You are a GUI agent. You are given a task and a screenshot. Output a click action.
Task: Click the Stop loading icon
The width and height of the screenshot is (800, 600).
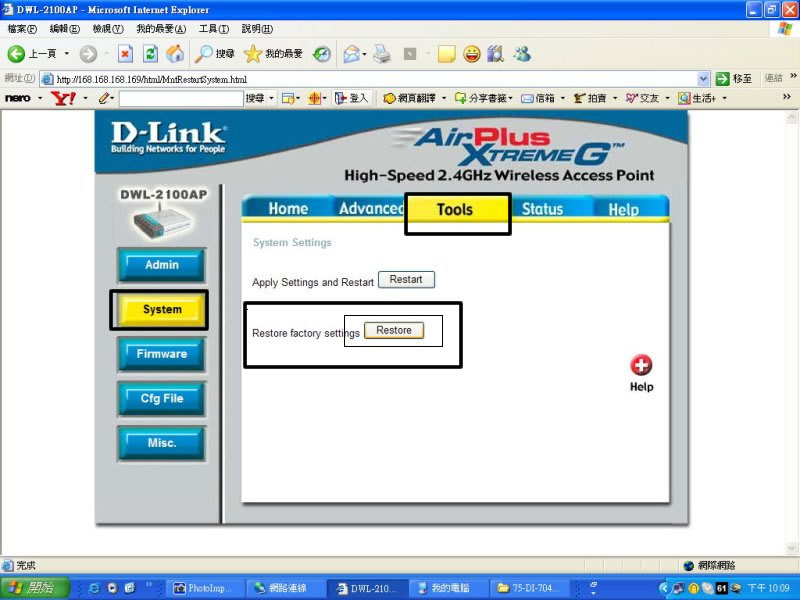(126, 54)
